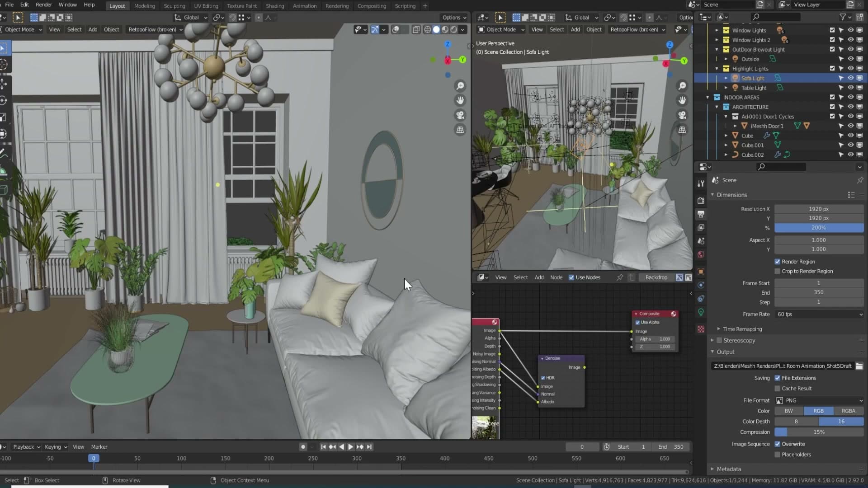Hide Sofa Light in viewport

(x=850, y=78)
